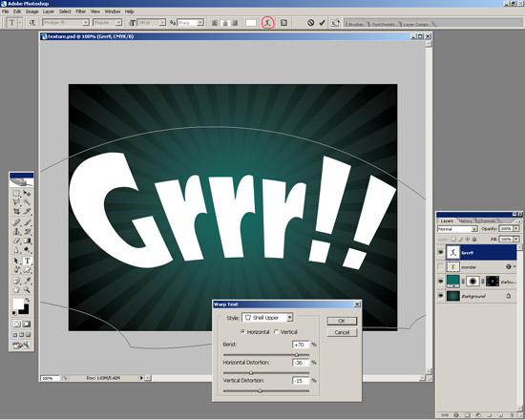Open the Character palette toggle icon
This screenshot has width=525, height=420.
(x=283, y=23)
